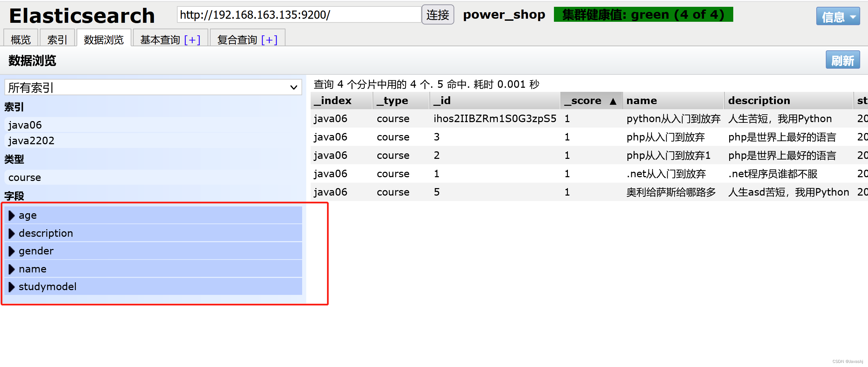Image resolution: width=868 pixels, height=367 pixels.
Task: Open the 基本查询 tab
Action: tap(160, 40)
